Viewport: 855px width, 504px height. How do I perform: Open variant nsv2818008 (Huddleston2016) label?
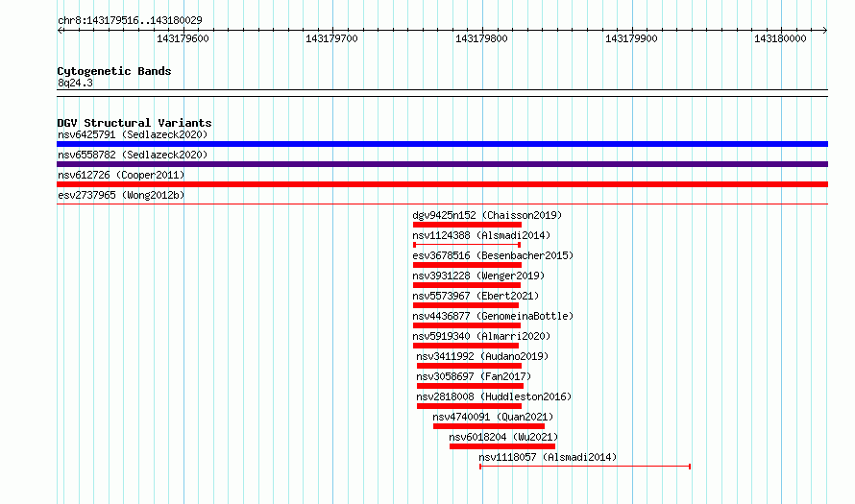494,396
